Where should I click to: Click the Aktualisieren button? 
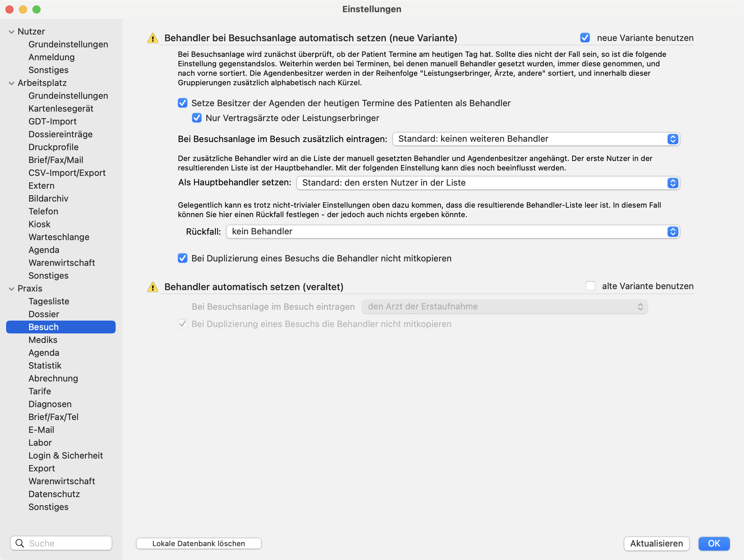click(x=656, y=543)
